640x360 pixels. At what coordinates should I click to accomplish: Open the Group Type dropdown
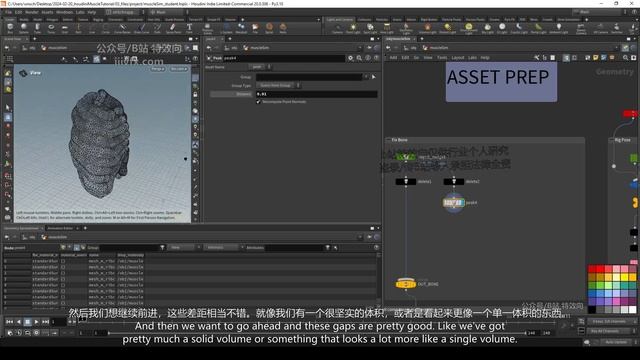[278, 85]
